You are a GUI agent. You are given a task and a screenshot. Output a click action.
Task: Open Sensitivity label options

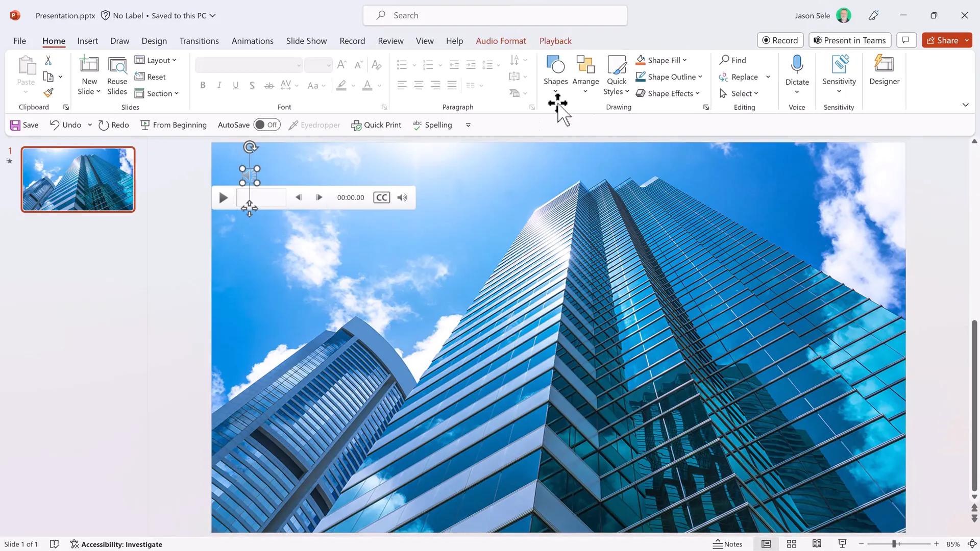pyautogui.click(x=839, y=74)
